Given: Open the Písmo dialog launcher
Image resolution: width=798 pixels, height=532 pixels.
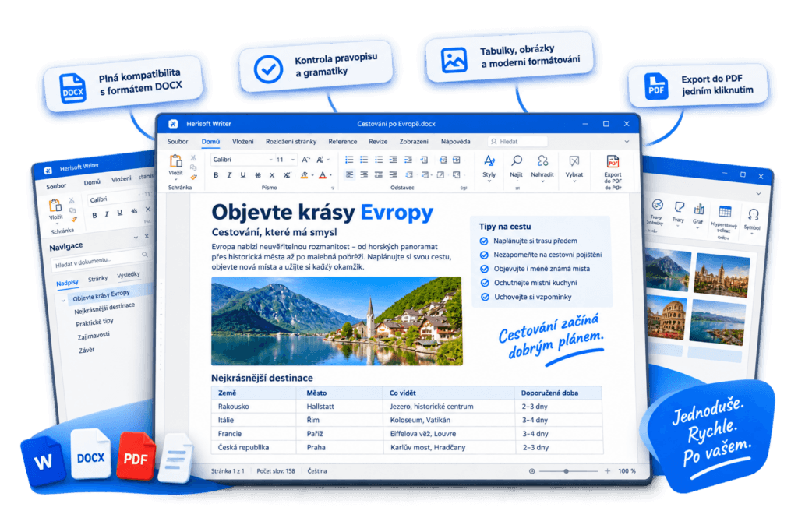Looking at the screenshot, I should click(333, 188).
